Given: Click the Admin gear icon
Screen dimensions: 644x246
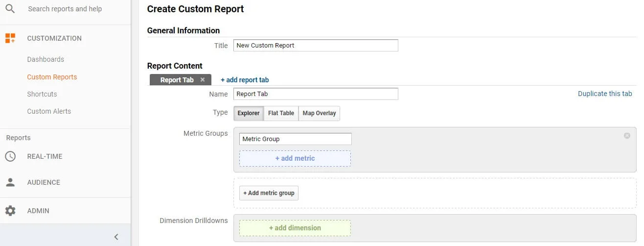Looking at the screenshot, I should [x=10, y=211].
